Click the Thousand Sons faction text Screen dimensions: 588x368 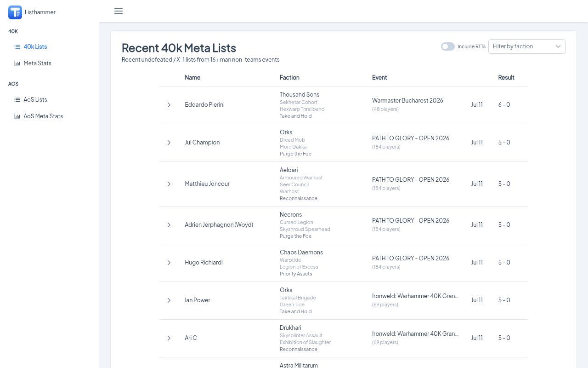(x=300, y=94)
